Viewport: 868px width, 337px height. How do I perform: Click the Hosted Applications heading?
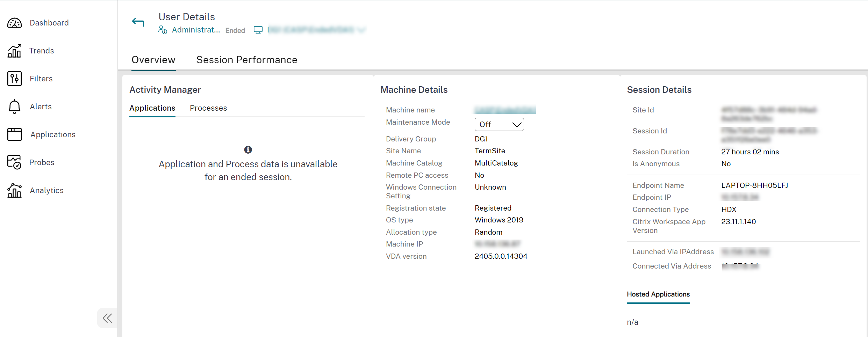tap(658, 294)
